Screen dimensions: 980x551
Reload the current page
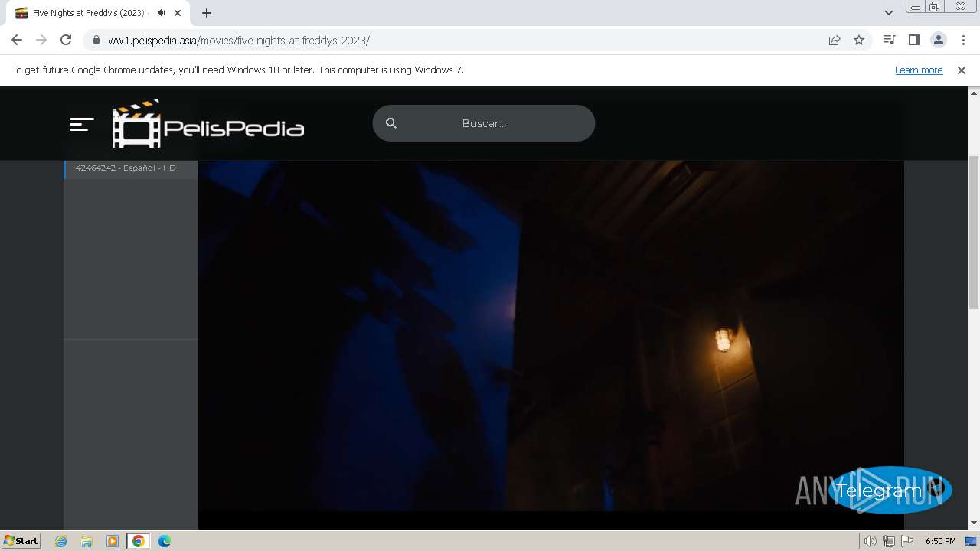pos(66,40)
